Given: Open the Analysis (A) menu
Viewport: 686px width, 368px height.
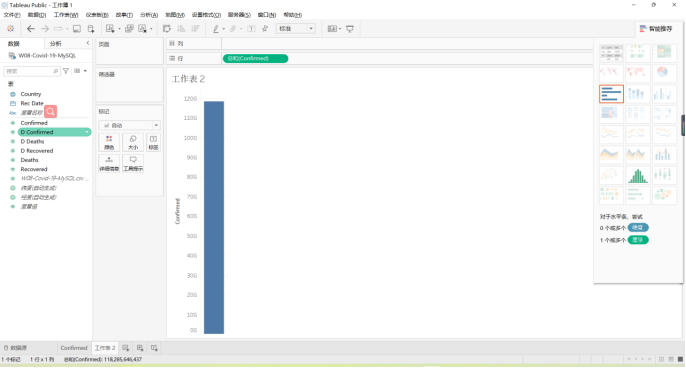Looking at the screenshot, I should [x=149, y=15].
